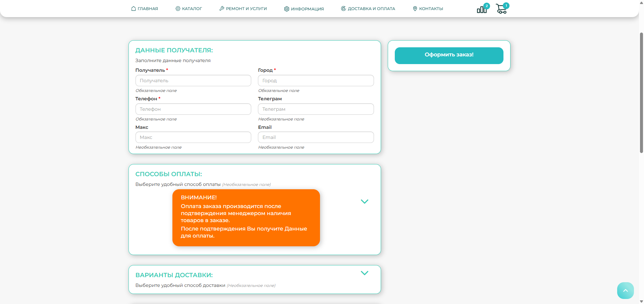Click the page vertical scrollbar thumb
Image resolution: width=644 pixels, height=304 pixels.
[x=641, y=93]
